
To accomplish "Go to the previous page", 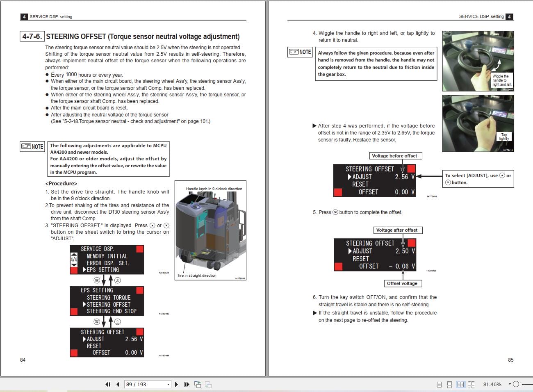I will tap(118, 384).
